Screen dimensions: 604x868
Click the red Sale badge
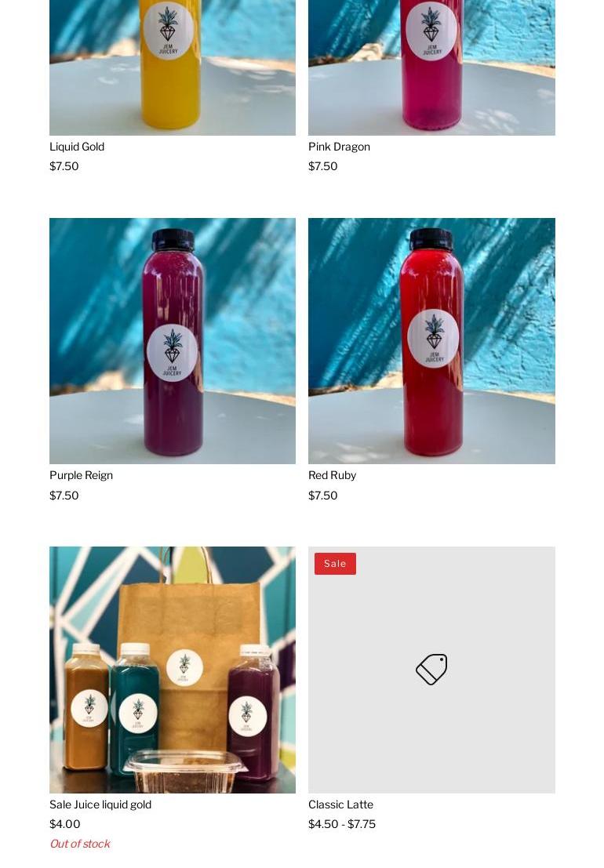pos(335,564)
